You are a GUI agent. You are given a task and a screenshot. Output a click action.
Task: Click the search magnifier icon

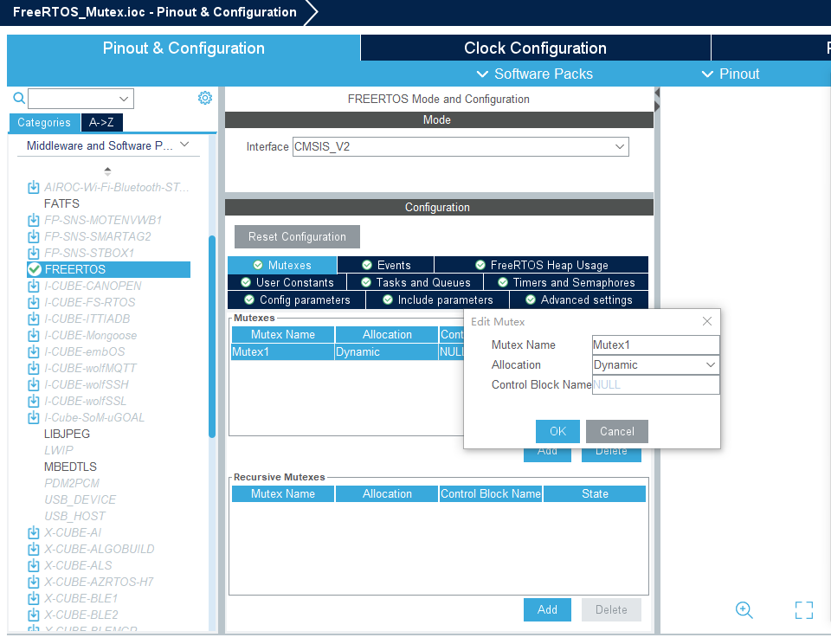tap(19, 98)
